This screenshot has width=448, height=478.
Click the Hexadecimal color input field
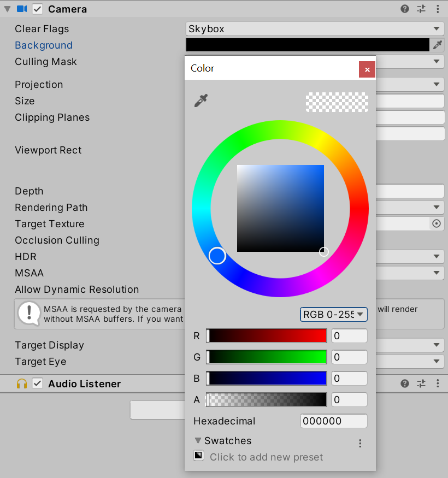click(x=334, y=421)
